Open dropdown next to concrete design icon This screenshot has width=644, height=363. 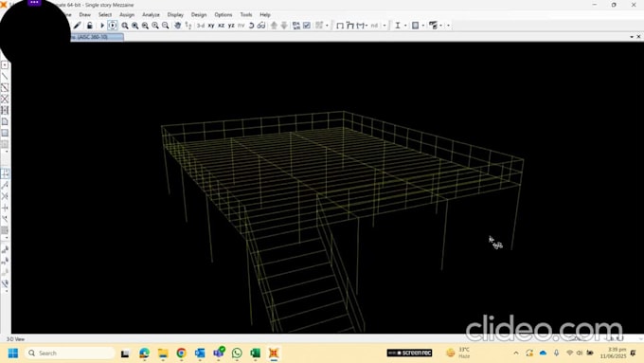coord(422,26)
